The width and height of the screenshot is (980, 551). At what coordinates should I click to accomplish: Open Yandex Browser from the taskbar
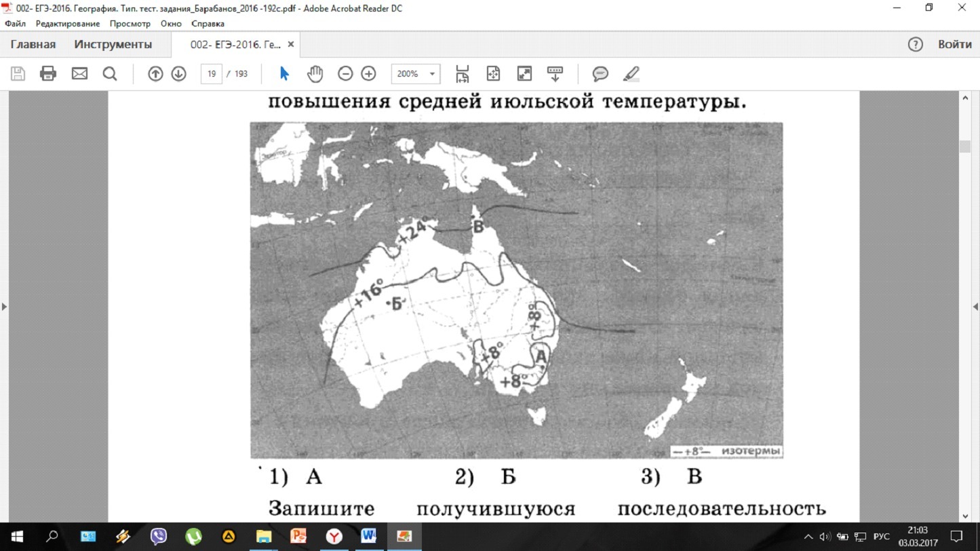coord(334,537)
